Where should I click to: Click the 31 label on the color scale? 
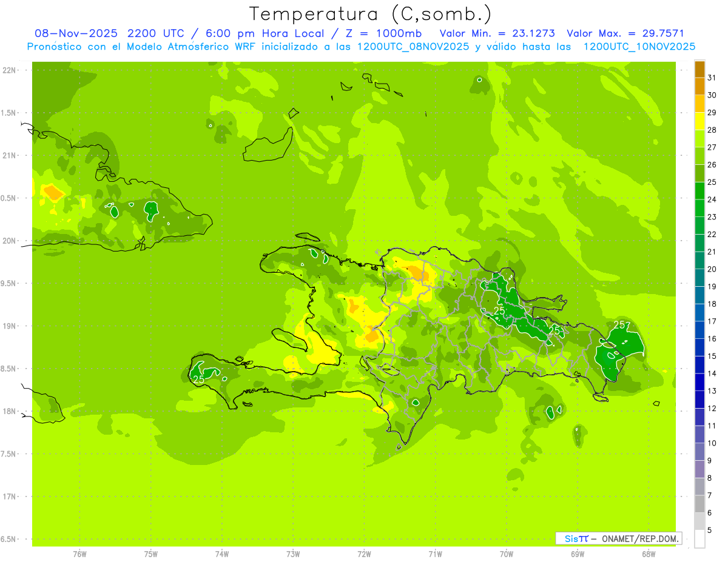[712, 78]
